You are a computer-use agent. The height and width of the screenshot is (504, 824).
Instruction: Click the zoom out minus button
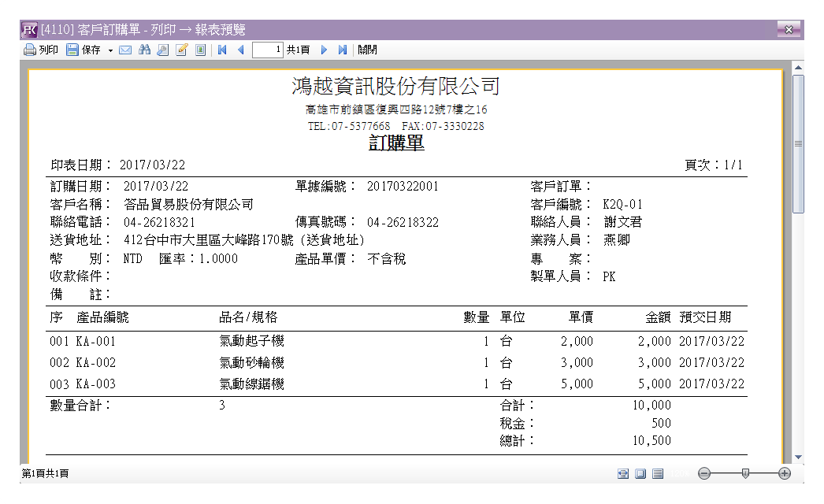(704, 473)
